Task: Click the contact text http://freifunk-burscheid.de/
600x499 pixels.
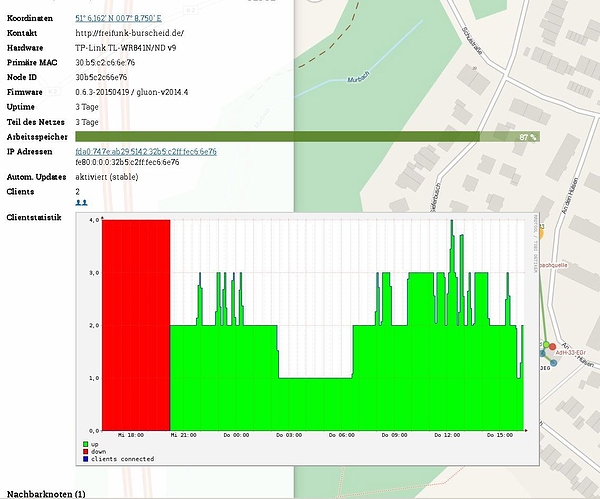Action: 130,33
